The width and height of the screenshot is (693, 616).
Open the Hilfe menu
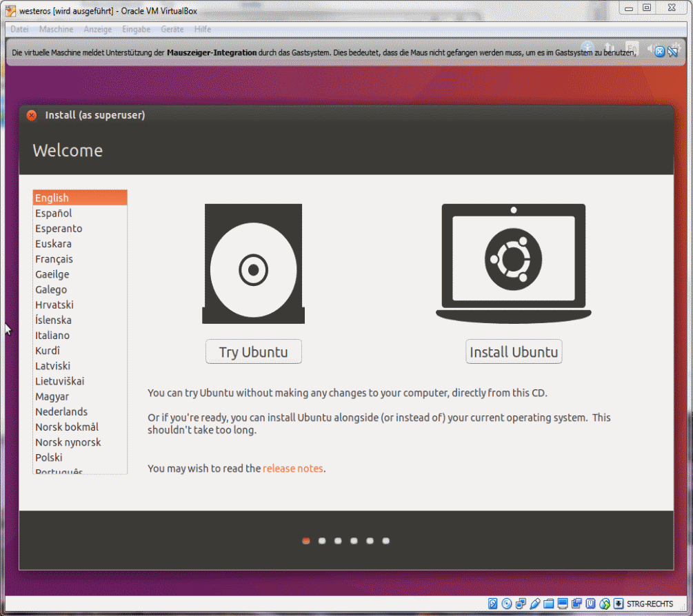tap(203, 29)
